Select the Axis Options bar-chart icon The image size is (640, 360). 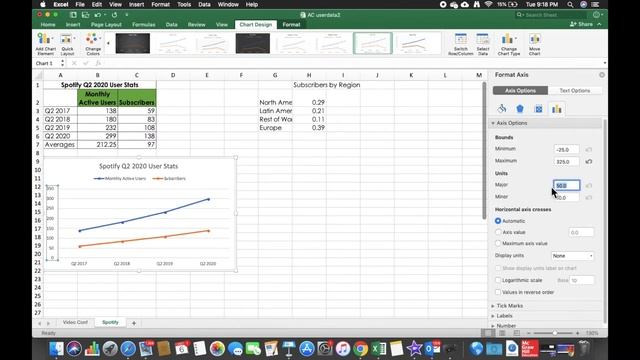coord(557,109)
